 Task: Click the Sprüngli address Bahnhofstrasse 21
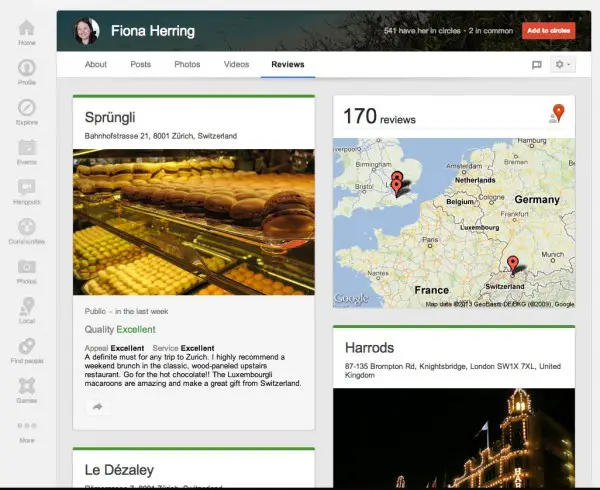click(x=161, y=136)
